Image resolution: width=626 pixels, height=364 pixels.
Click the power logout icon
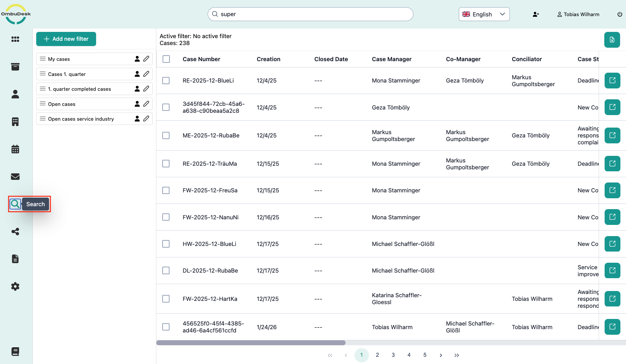pos(620,14)
